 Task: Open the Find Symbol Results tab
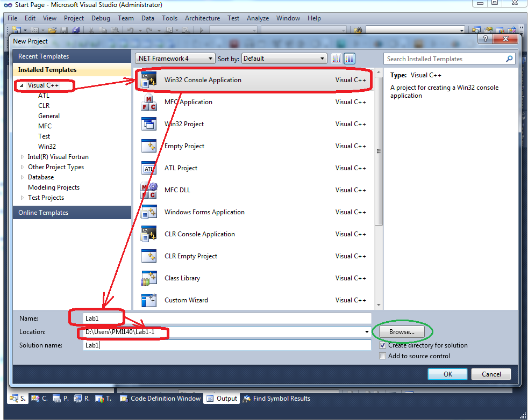pos(277,399)
